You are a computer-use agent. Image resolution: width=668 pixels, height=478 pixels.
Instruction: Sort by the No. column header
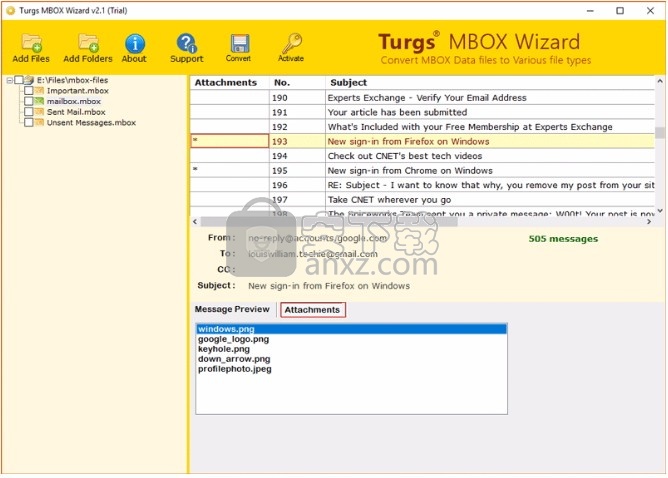(297, 83)
